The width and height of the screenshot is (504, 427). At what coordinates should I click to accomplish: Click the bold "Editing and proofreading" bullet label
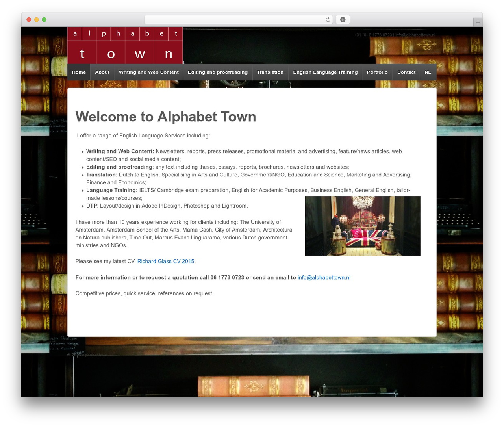point(119,167)
